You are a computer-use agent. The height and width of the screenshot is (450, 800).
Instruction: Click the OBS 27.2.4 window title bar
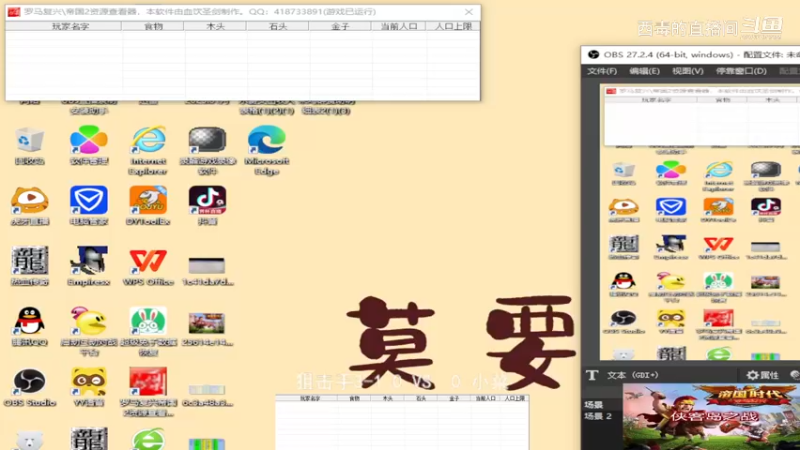[x=690, y=55]
